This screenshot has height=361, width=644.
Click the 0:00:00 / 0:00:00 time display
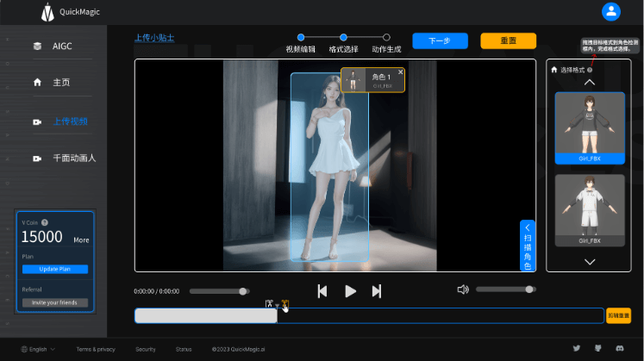[157, 291]
